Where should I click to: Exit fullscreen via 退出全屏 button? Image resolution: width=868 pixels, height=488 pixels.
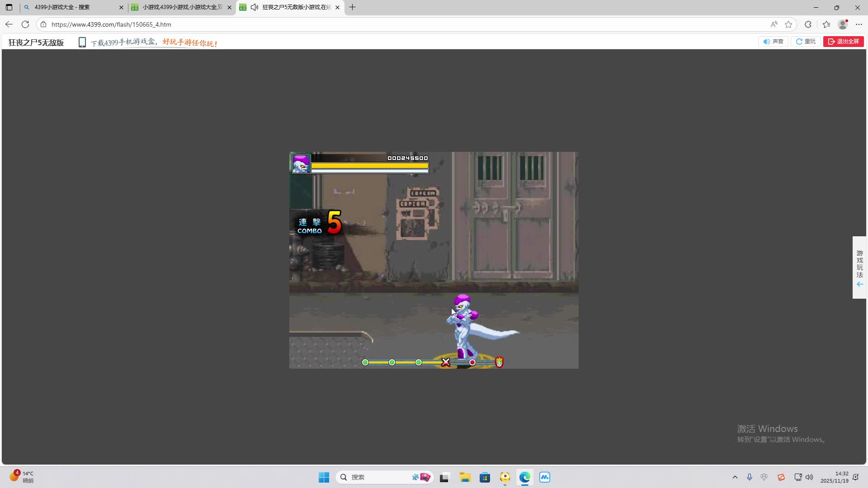843,42
